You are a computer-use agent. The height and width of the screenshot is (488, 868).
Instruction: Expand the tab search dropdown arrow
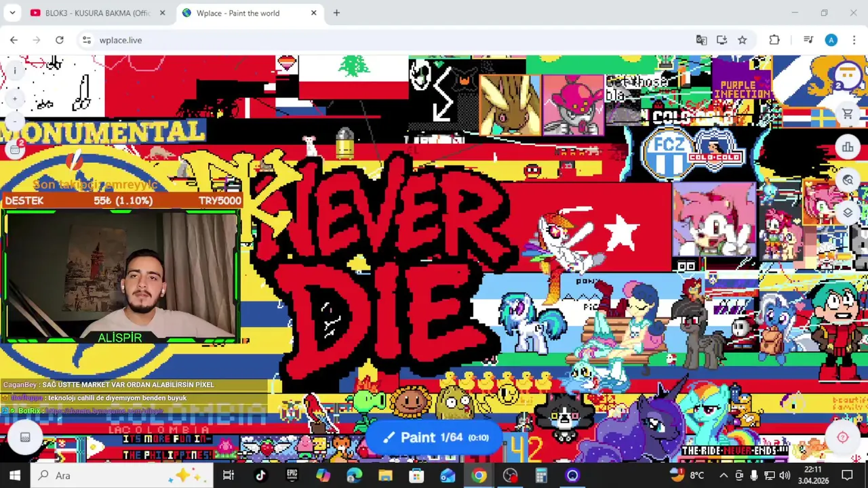(x=12, y=13)
